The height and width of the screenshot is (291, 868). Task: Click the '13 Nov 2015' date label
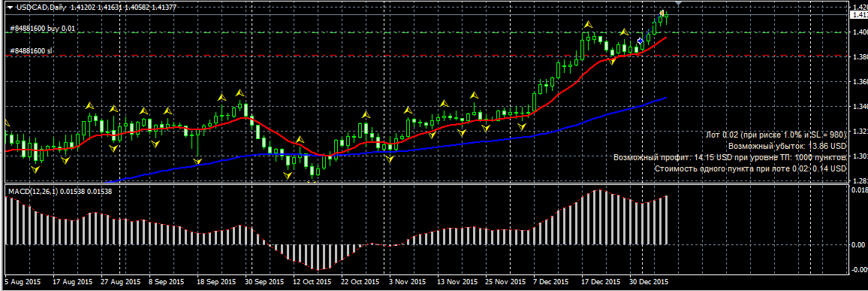[x=457, y=281]
